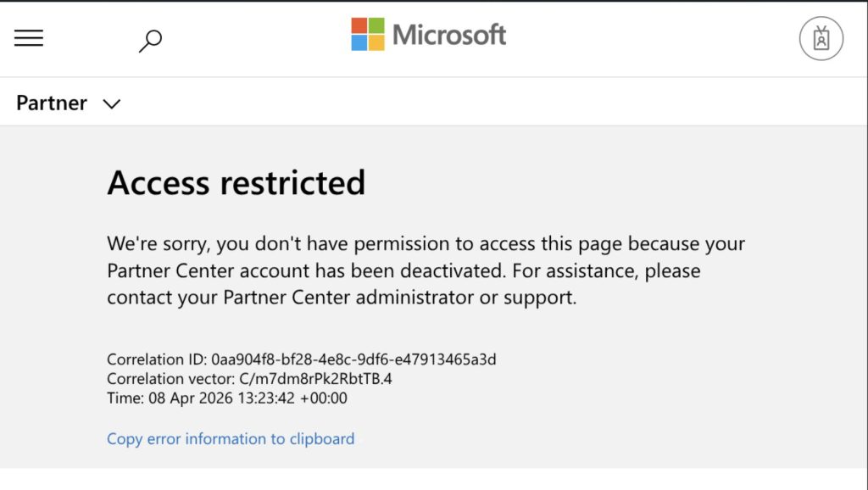Collapse the Partner section chevron
868x490 pixels.
tap(111, 103)
